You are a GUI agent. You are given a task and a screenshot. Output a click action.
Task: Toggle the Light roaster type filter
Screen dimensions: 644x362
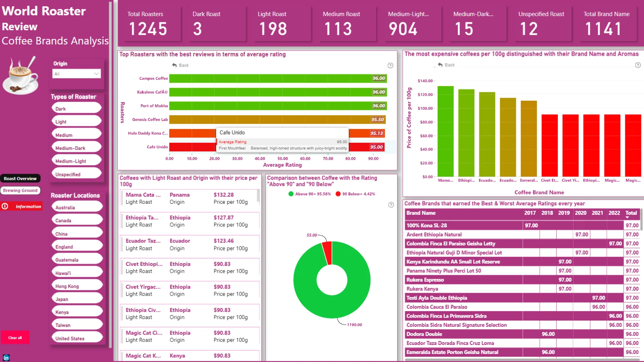(x=76, y=121)
